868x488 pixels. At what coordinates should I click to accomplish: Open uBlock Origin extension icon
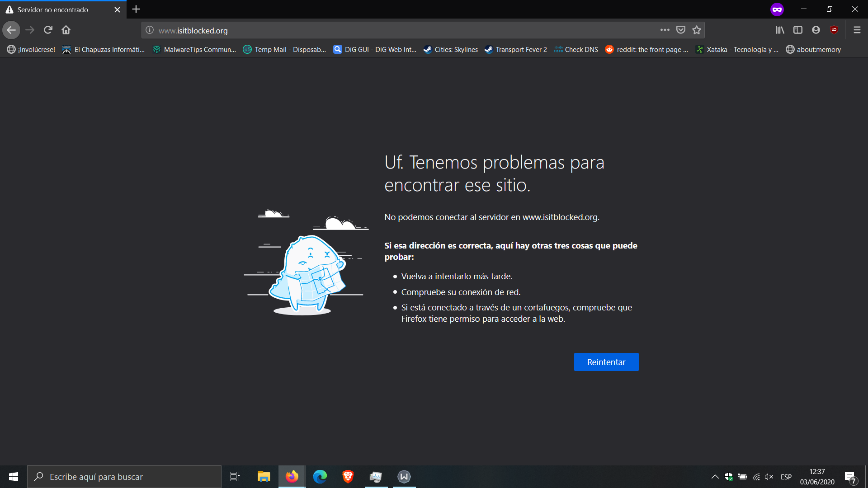tap(834, 30)
